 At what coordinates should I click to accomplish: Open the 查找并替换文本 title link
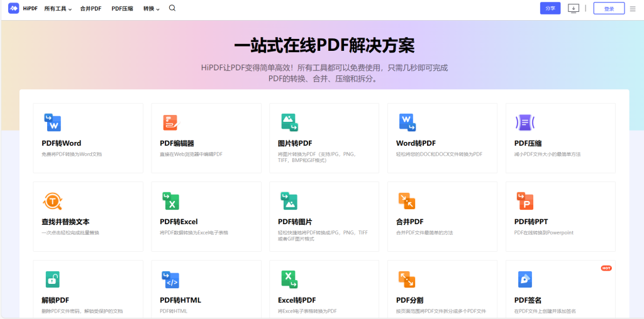coord(65,222)
